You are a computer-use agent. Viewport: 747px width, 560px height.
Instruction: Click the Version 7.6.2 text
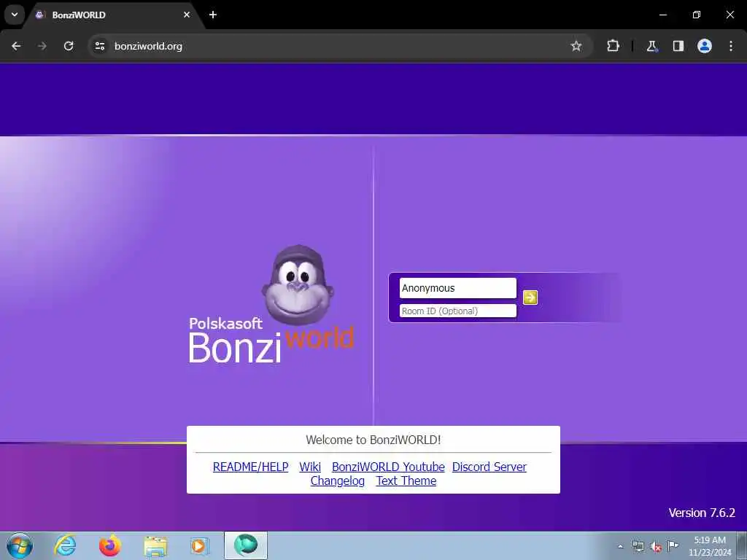point(702,513)
